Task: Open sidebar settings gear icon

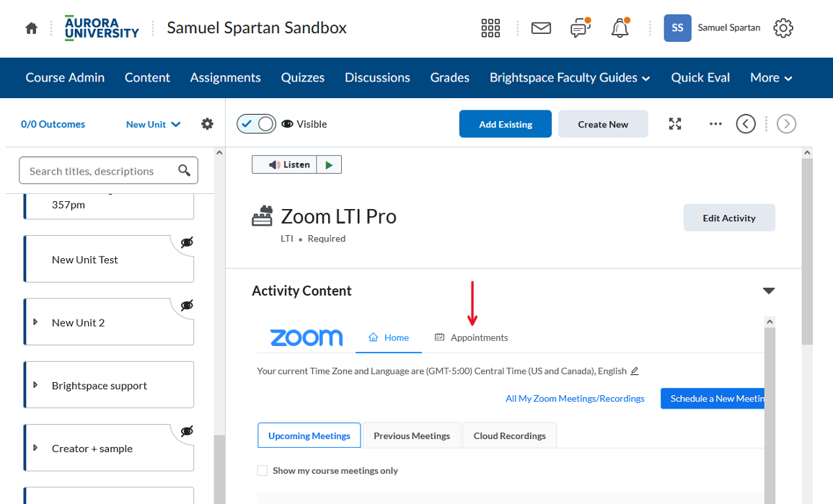Action: tap(207, 124)
